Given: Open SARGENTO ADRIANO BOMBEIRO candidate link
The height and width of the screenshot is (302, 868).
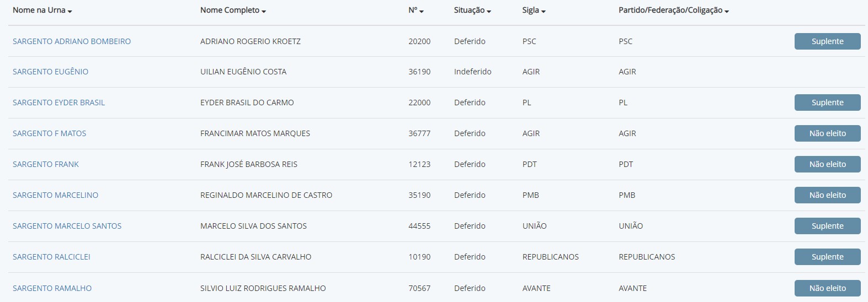Looking at the screenshot, I should [x=72, y=41].
